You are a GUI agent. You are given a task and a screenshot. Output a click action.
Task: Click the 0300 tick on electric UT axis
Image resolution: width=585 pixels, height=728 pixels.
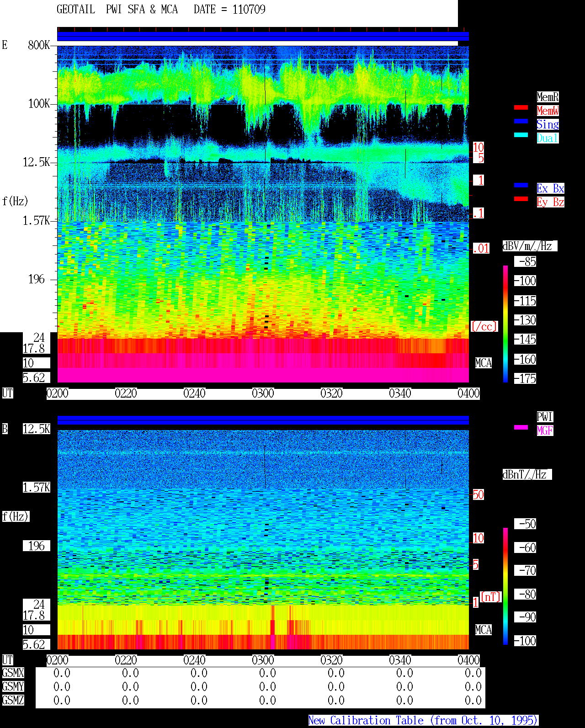[263, 393]
